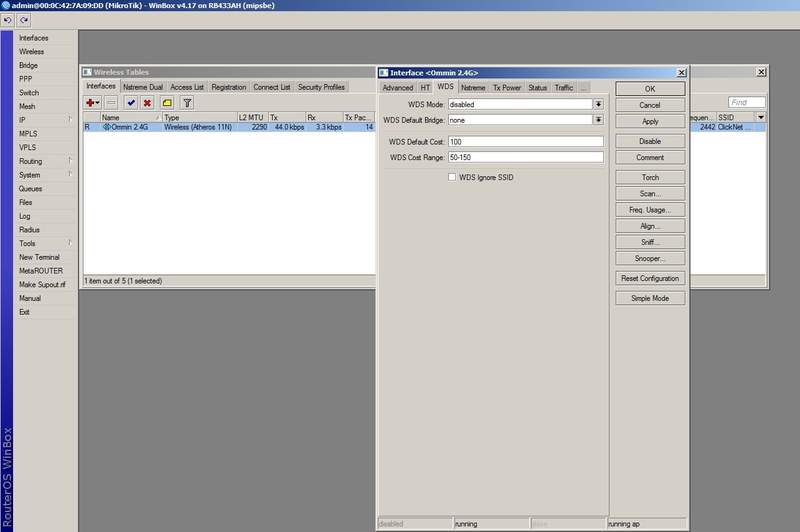Image resolution: width=800 pixels, height=532 pixels.
Task: Switch to the Advanced tab
Action: [398, 88]
